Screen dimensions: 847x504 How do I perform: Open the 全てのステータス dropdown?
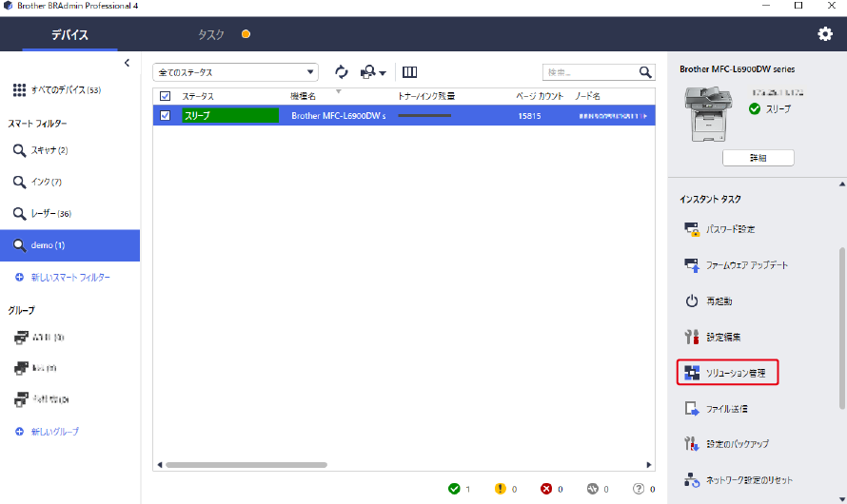click(235, 72)
